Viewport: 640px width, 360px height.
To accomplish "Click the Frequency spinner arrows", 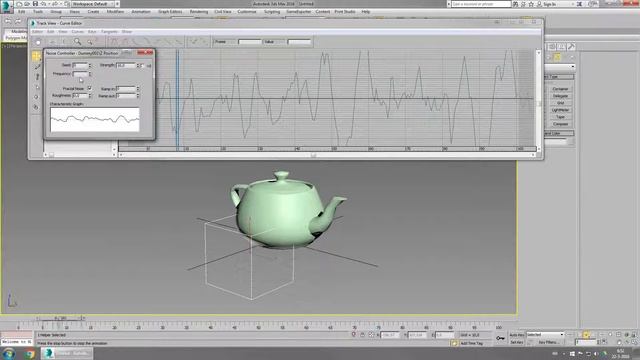I will point(90,74).
